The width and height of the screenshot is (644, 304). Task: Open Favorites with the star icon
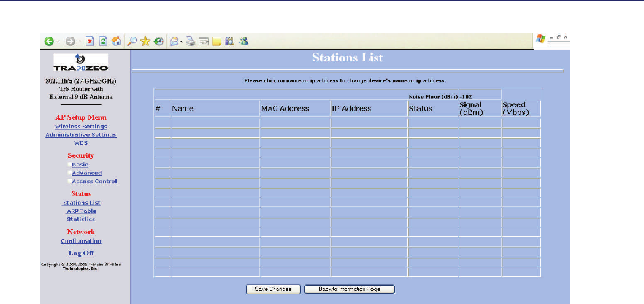pos(145,41)
